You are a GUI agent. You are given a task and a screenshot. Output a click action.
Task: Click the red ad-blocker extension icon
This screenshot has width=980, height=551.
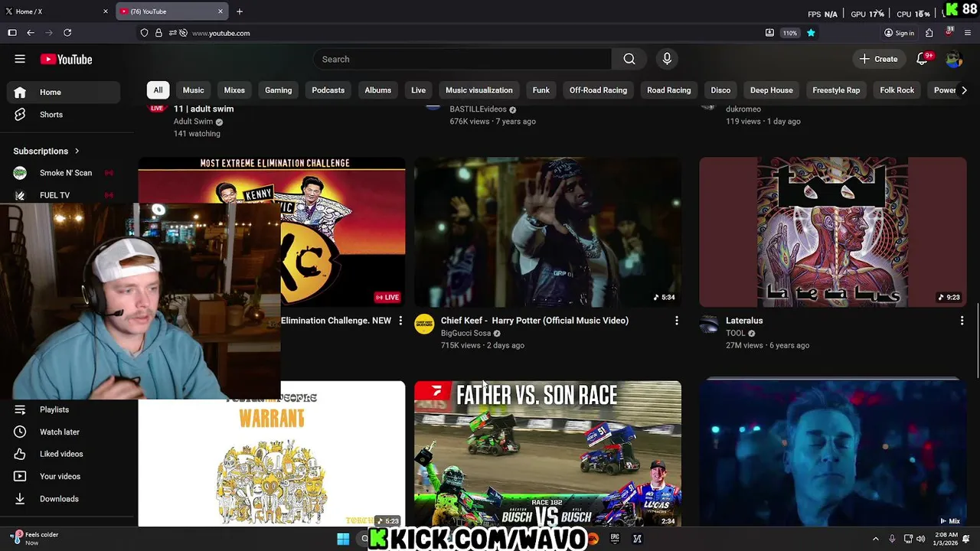point(949,33)
